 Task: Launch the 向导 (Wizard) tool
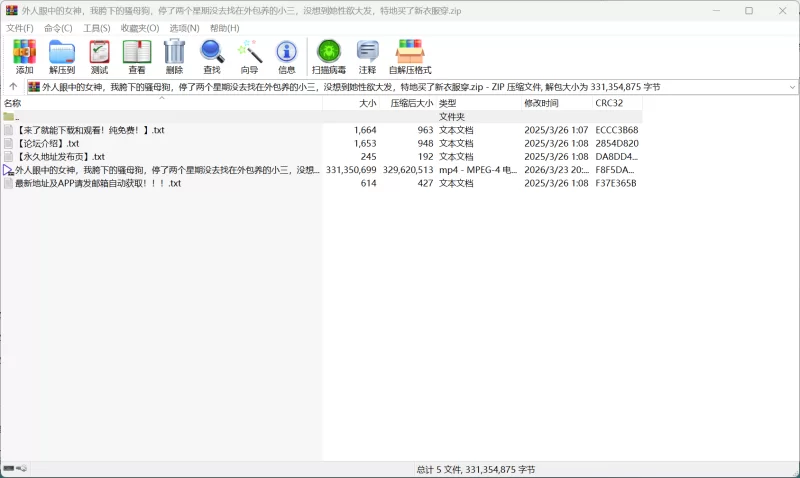249,57
